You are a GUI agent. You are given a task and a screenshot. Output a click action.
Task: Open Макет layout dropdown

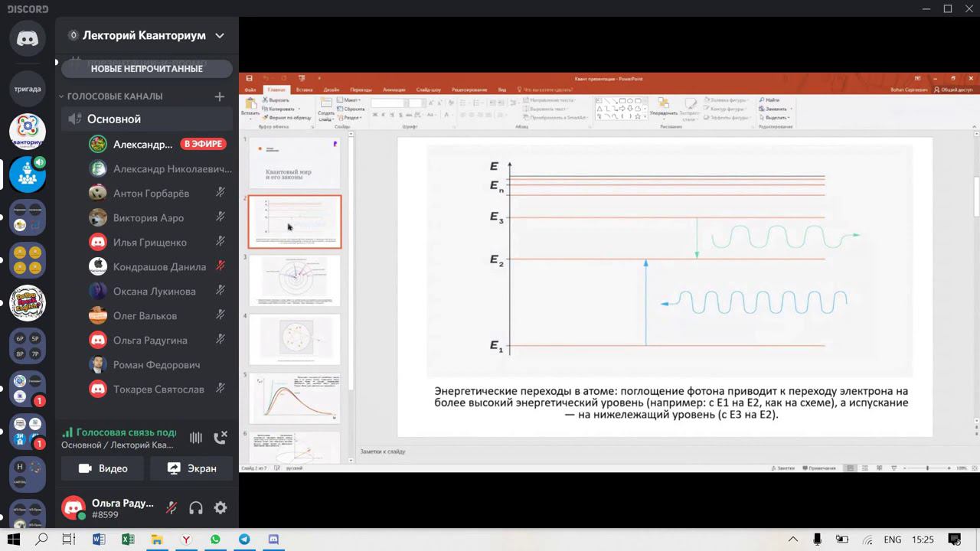pyautogui.click(x=349, y=100)
